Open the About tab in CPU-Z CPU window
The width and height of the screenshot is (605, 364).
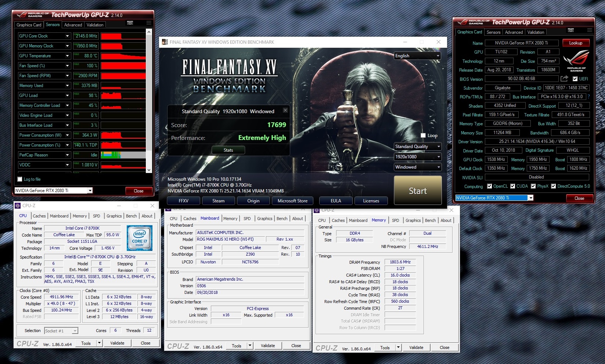[147, 216]
